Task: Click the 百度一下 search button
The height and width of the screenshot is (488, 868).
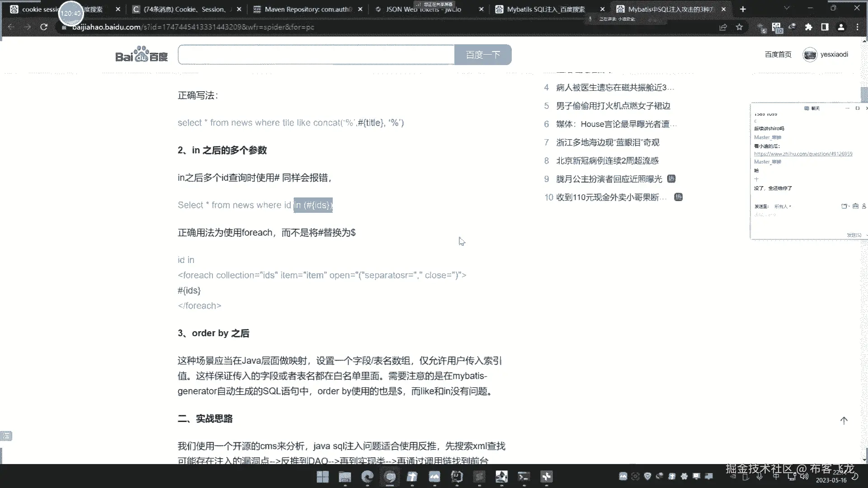Action: [x=482, y=55]
